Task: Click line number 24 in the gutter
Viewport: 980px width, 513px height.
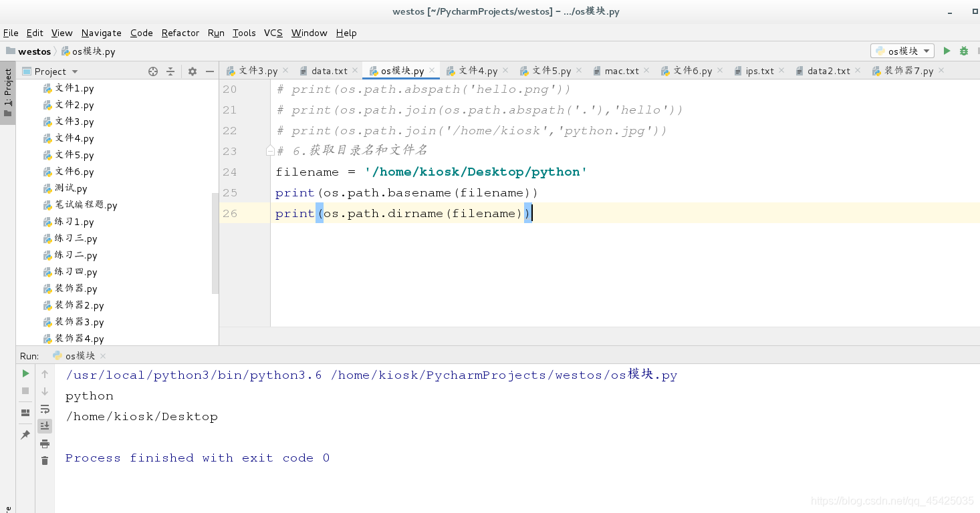Action: coord(229,172)
